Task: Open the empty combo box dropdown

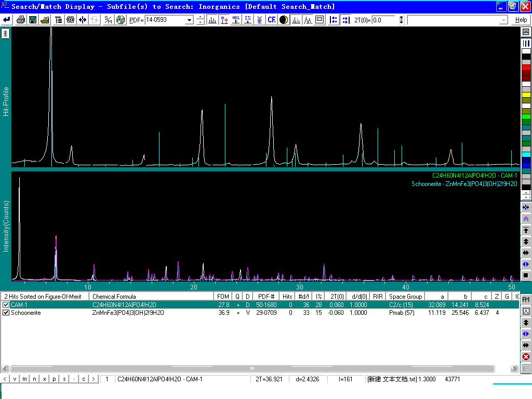Action: coord(504,20)
